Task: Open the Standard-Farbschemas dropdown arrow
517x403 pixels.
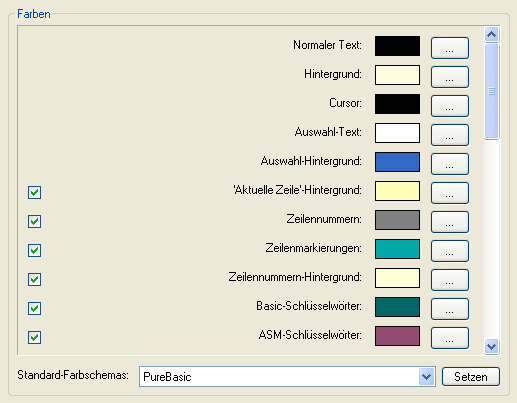Action: 426,377
